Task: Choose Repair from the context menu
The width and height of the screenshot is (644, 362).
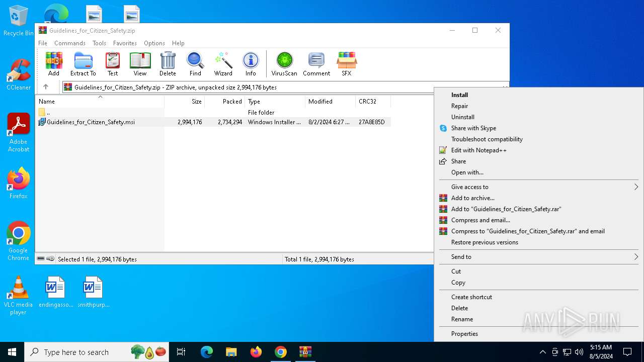Action: pos(538,106)
